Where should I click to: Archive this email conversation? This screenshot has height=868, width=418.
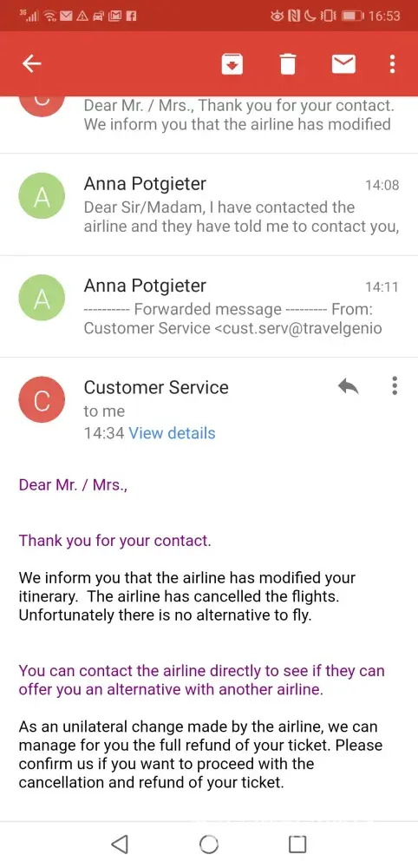(x=232, y=64)
